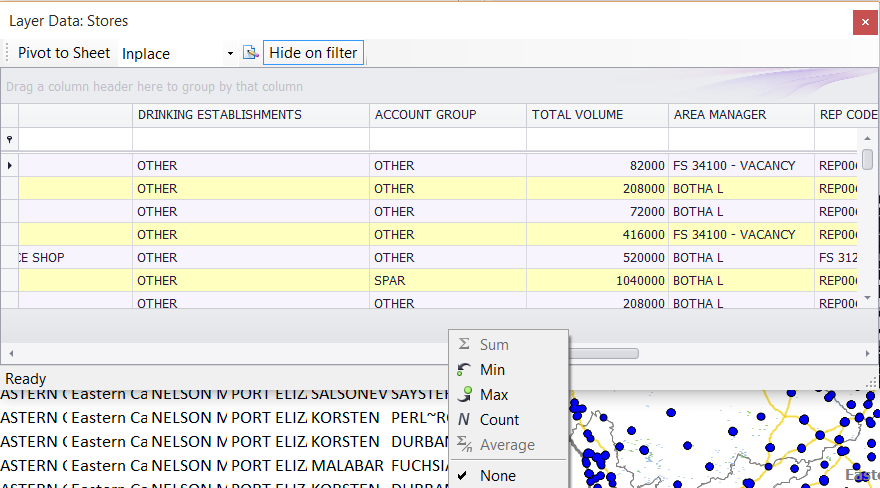The width and height of the screenshot is (880, 488).
Task: Toggle the Hide on filter button
Action: pyautogui.click(x=313, y=53)
